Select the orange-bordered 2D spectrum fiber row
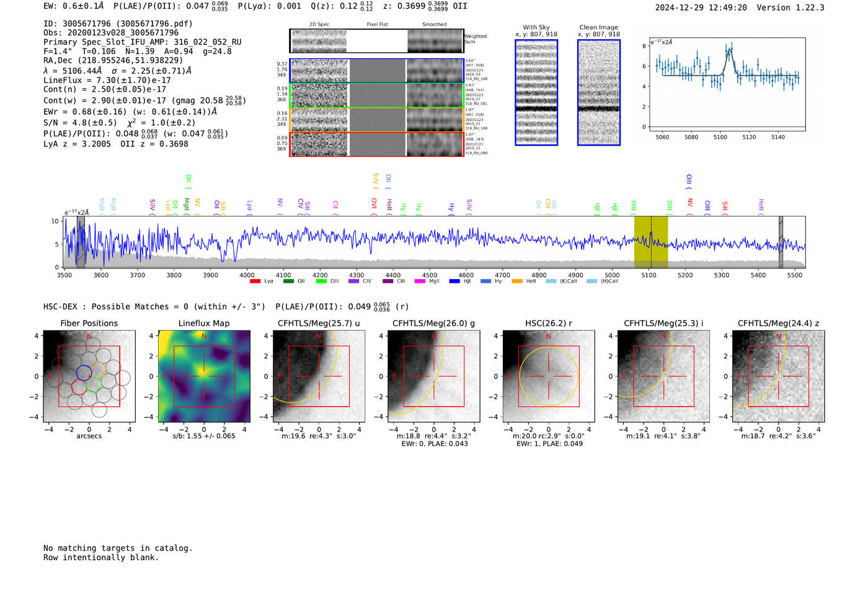Screen dimensions: 868x591 click(x=377, y=120)
